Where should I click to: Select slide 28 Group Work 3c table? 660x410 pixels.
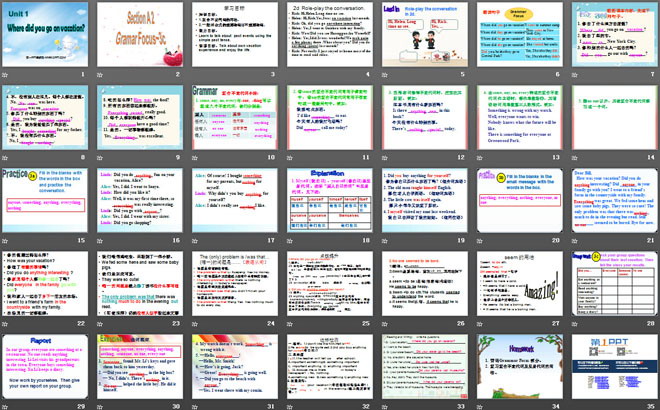point(615,283)
